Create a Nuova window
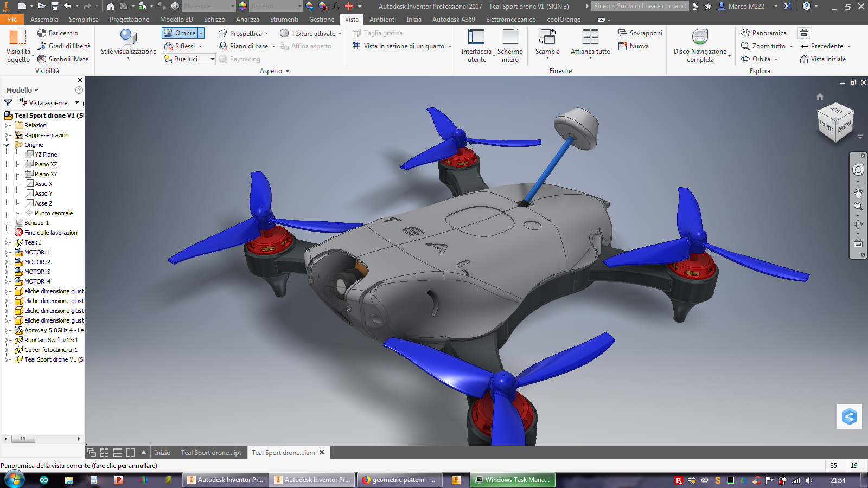The width and height of the screenshot is (868, 488). (x=634, y=46)
